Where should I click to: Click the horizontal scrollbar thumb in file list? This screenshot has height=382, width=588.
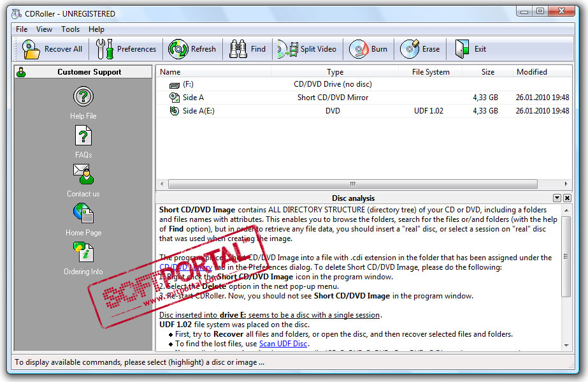click(353, 184)
